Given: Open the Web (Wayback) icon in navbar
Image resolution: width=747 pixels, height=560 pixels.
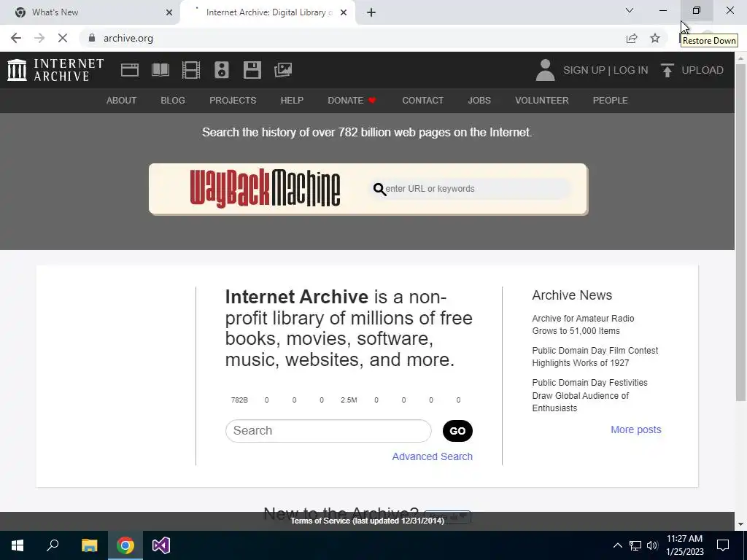Looking at the screenshot, I should point(130,70).
